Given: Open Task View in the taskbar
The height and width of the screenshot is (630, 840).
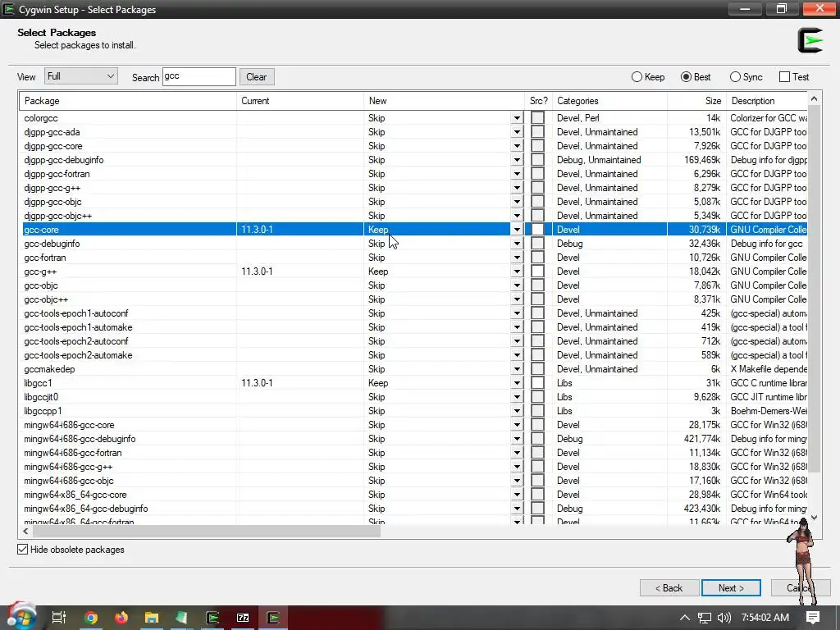Looking at the screenshot, I should 59,618.
